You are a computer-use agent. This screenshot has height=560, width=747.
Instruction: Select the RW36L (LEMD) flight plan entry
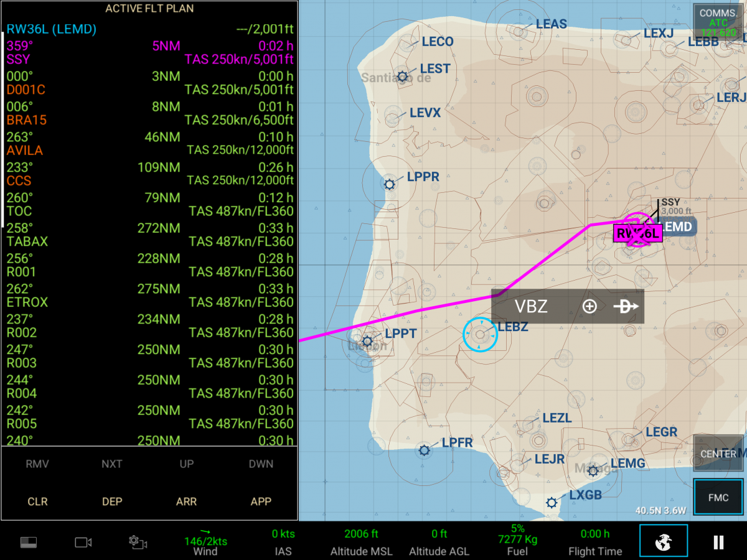click(x=149, y=29)
